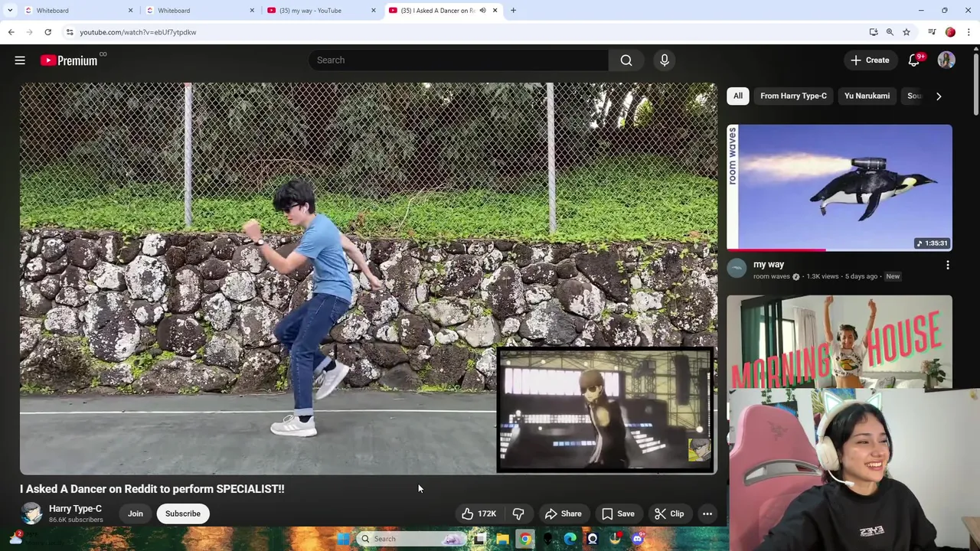The height and width of the screenshot is (551, 980).
Task: Click the main video player to pause
Action: [368, 279]
